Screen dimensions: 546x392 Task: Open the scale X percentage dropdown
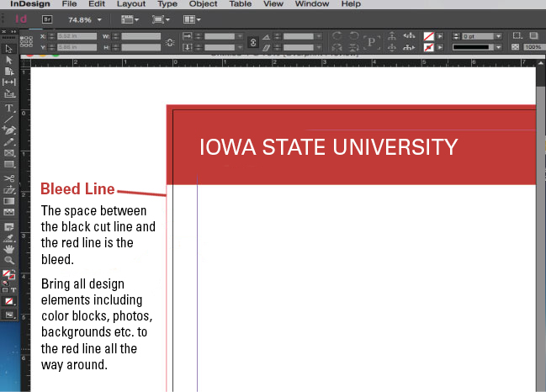[x=240, y=36]
